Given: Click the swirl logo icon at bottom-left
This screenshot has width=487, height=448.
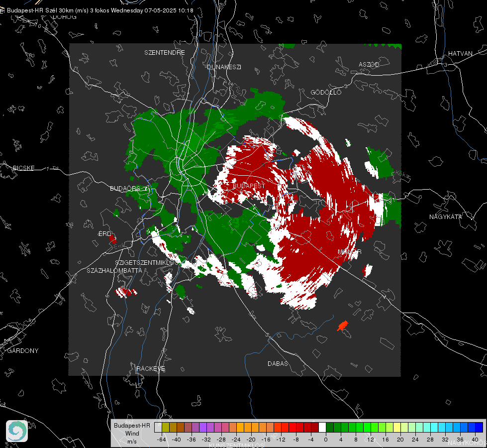Looking at the screenshot, I should click(17, 431).
